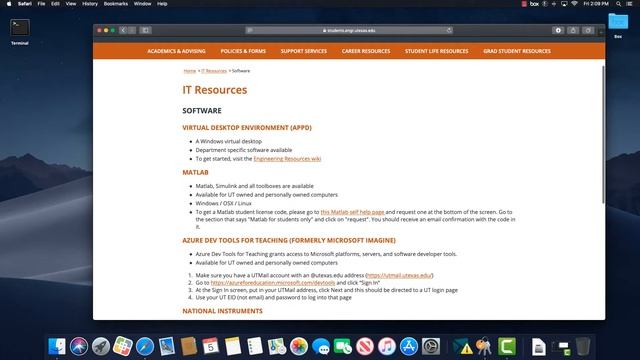Screen dimensions: 640x360
Task: Open Reminders in the Dock
Action: (255, 347)
